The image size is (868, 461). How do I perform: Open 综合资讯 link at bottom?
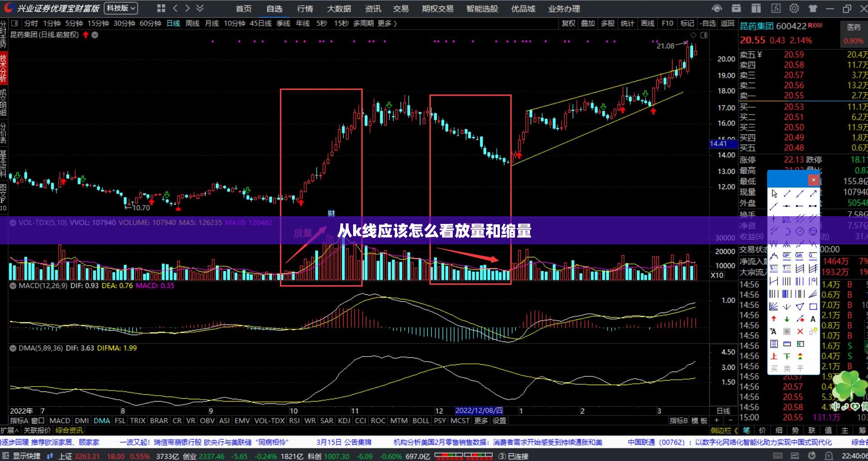pyautogui.click(x=69, y=430)
